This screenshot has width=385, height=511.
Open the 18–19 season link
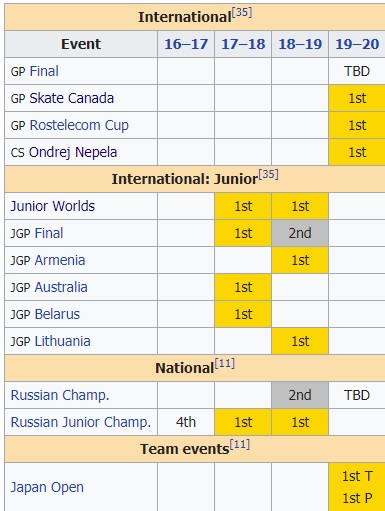point(300,44)
